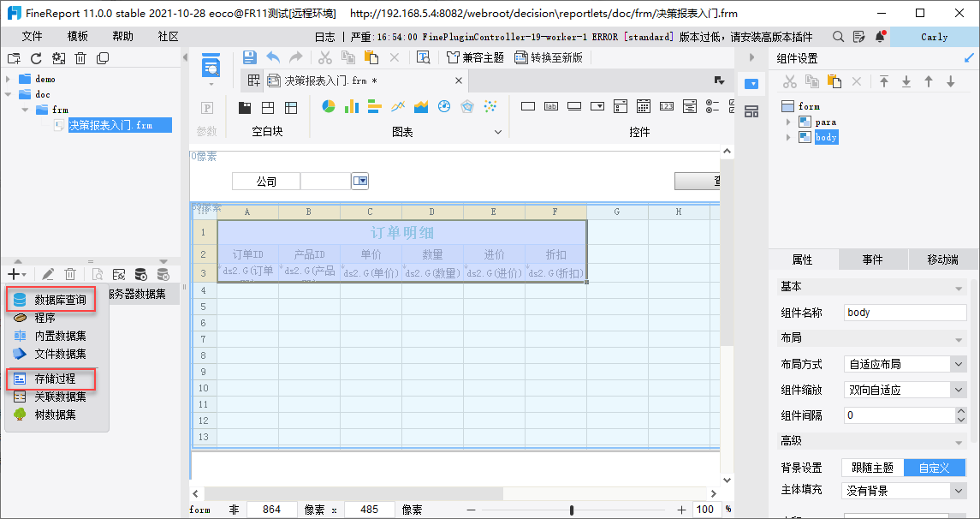
Task: Open the 帮助 menu
Action: point(123,37)
